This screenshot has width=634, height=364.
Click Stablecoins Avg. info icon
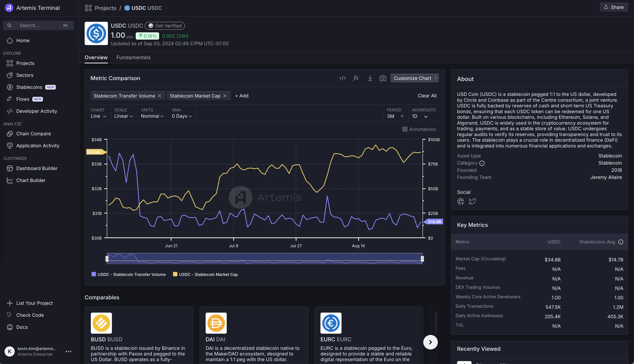pyautogui.click(x=621, y=242)
